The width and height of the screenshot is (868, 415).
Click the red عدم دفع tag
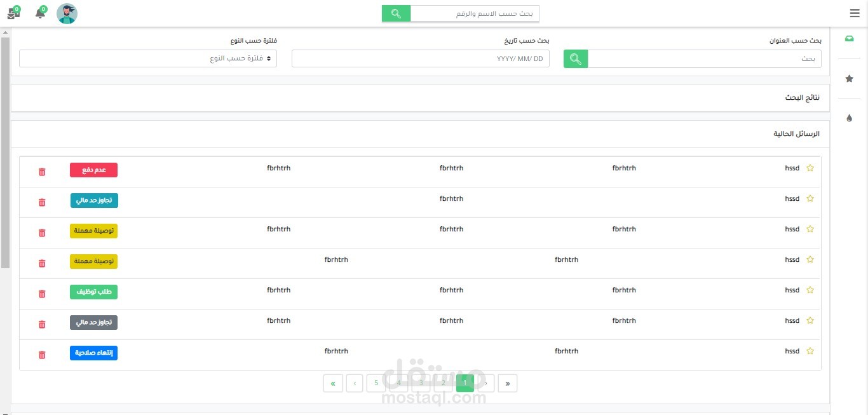pos(93,170)
